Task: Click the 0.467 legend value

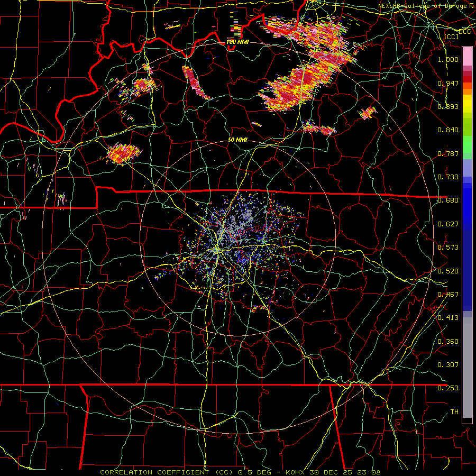Action: tap(448, 294)
